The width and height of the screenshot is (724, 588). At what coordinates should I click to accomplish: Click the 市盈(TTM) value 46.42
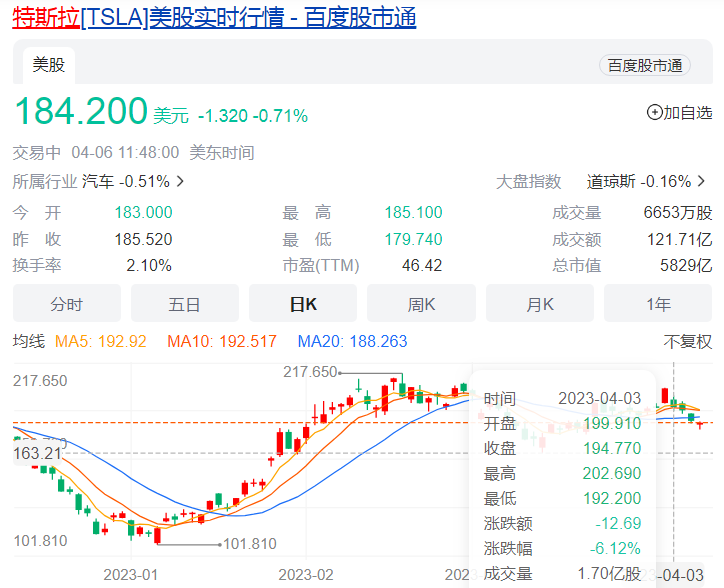(x=422, y=265)
